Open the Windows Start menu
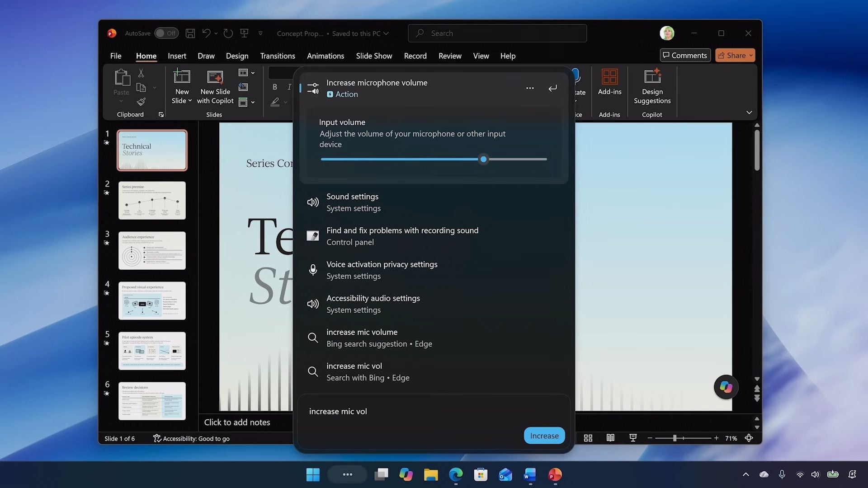 [x=313, y=474]
